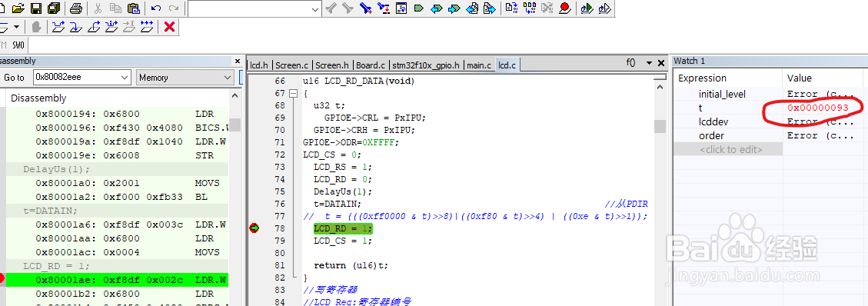868x306 pixels.
Task: Click the Save All icon
Action: pos(54,8)
